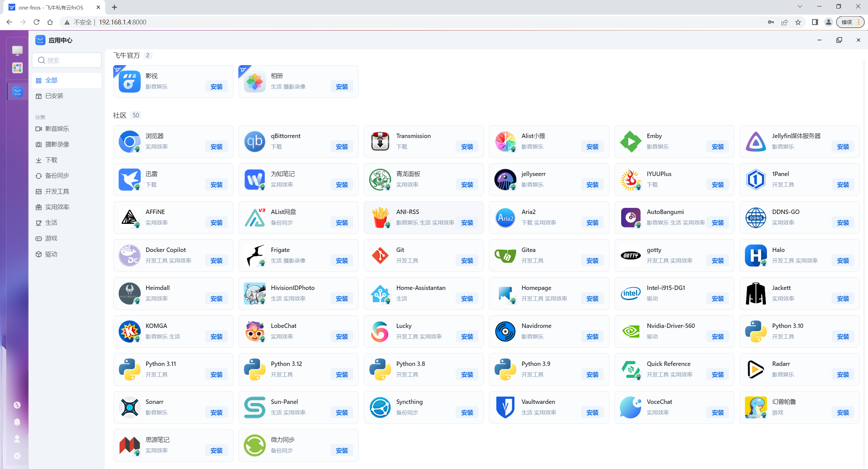
Task: Reload the browser page
Action: coord(37,22)
